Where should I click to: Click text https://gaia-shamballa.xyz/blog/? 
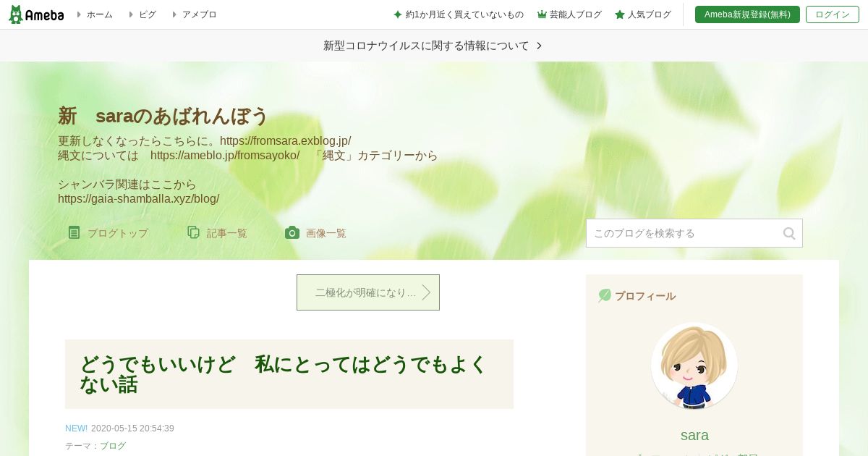click(138, 198)
